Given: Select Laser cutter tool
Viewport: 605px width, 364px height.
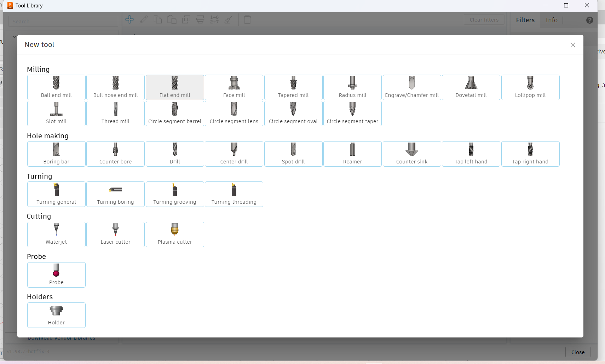Looking at the screenshot, I should click(115, 235).
